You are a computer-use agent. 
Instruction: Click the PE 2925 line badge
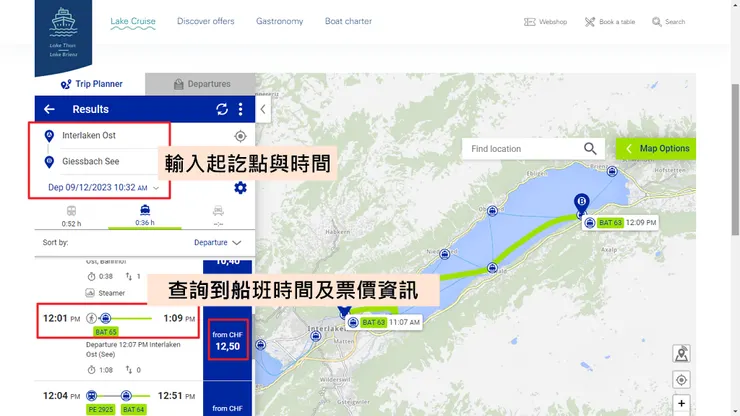(101, 409)
